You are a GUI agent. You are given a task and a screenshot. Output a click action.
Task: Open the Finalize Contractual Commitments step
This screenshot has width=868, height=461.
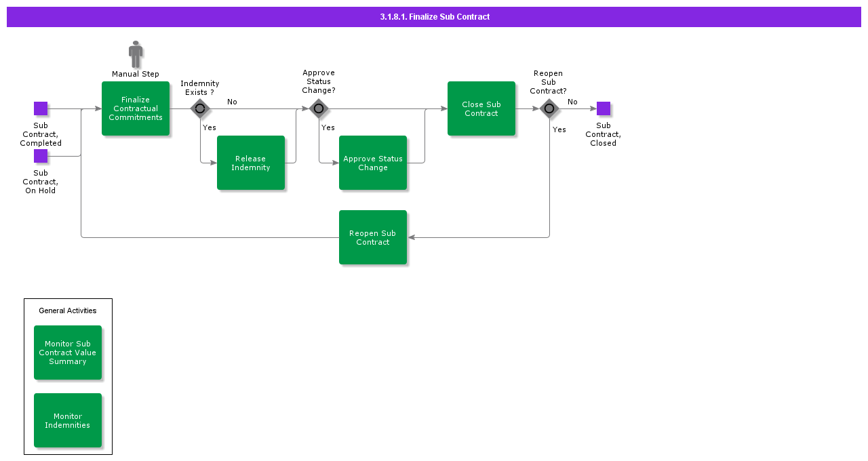point(136,108)
